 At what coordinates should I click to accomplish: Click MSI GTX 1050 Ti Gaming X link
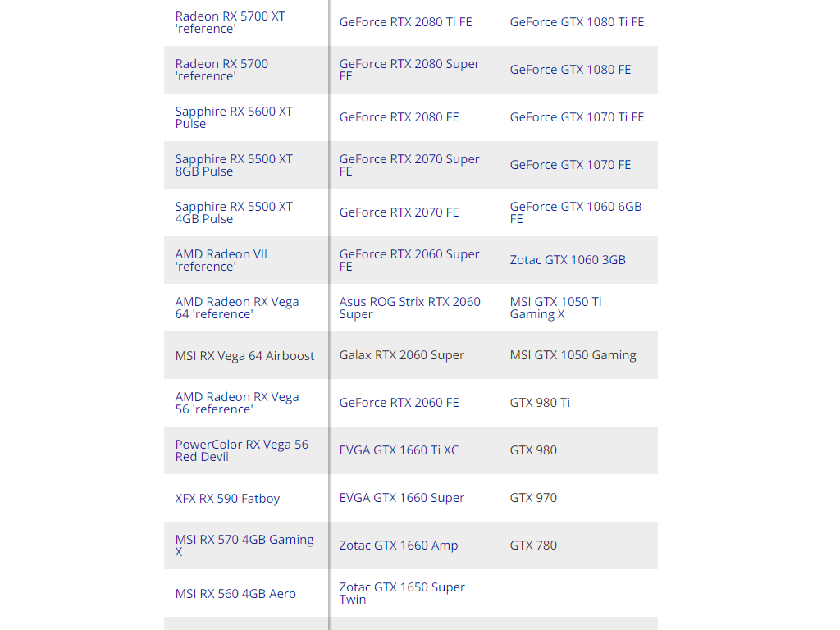tap(556, 308)
